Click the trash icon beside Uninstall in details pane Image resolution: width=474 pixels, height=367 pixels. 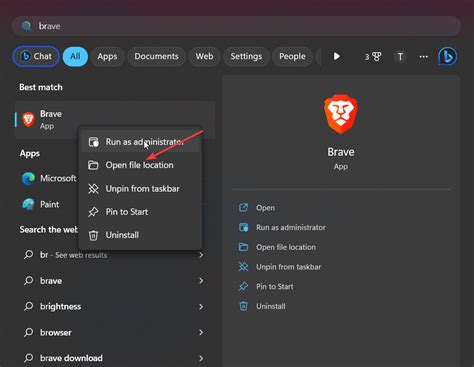coord(244,306)
